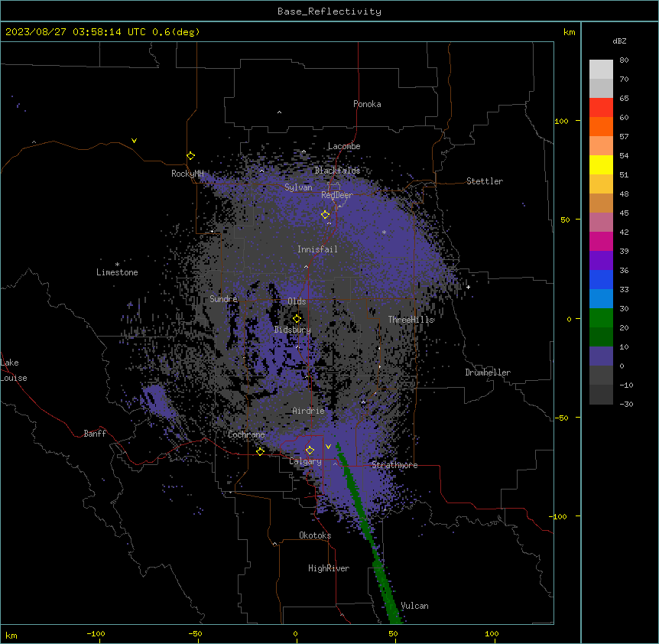The height and width of the screenshot is (644, 659).
Task: Click the dBZ legend heading
Action: [619, 41]
